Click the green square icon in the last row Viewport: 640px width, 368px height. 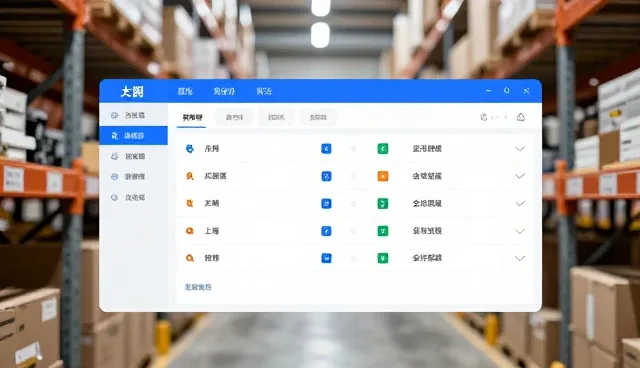[x=383, y=258]
